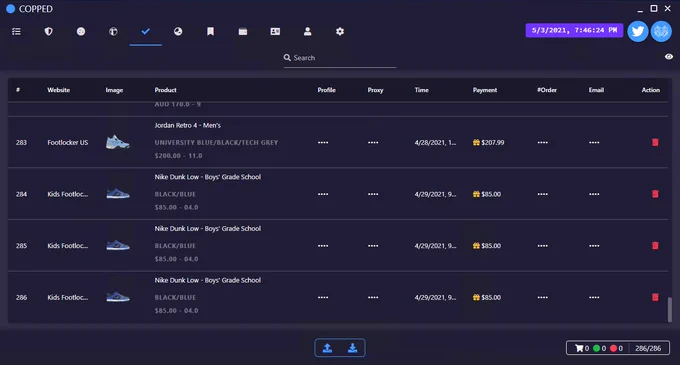The width and height of the screenshot is (680, 365).
Task: Click in the Search field
Action: tap(340, 58)
